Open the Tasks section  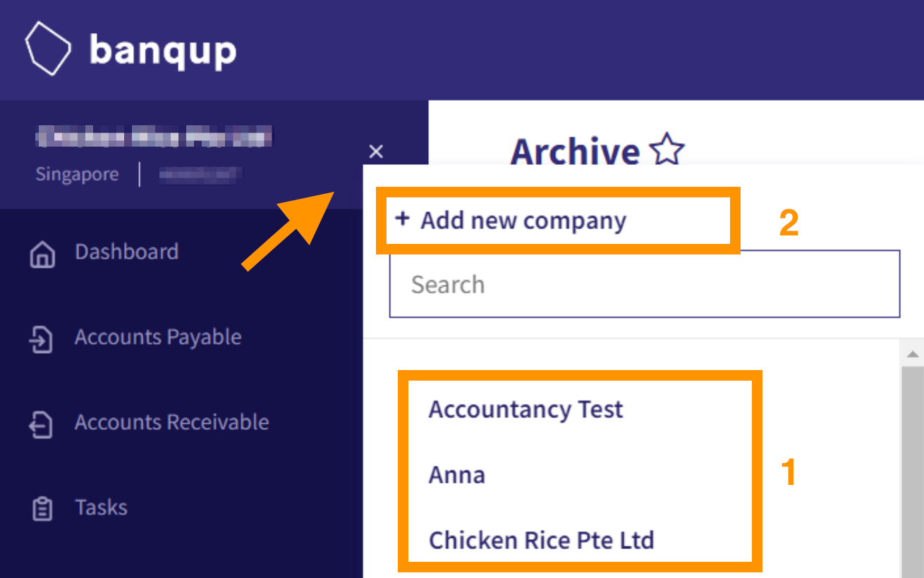(102, 508)
